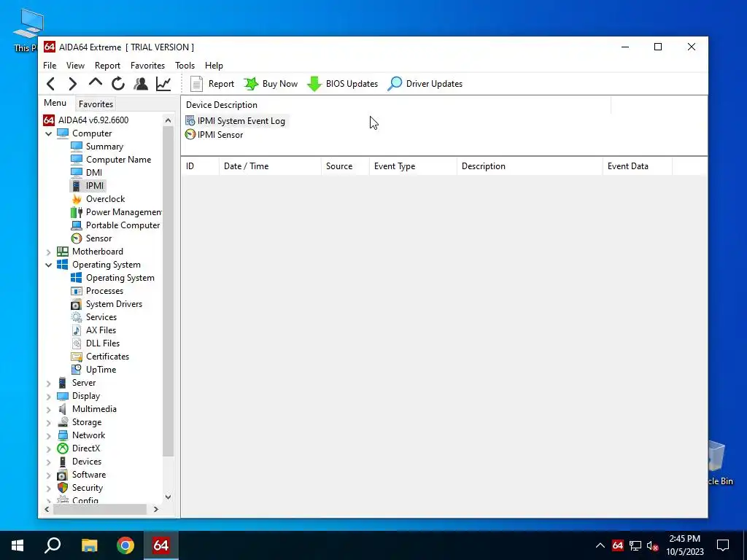This screenshot has width=747, height=560.
Task: Open the user icon in the toolbar
Action: [141, 84]
